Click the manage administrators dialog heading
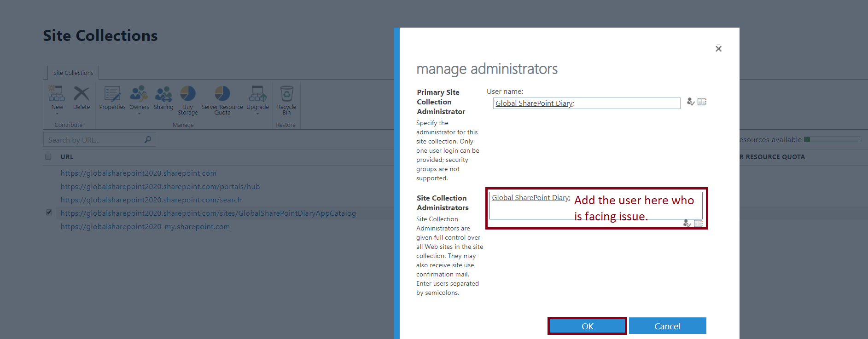Image resolution: width=868 pixels, height=339 pixels. click(487, 69)
